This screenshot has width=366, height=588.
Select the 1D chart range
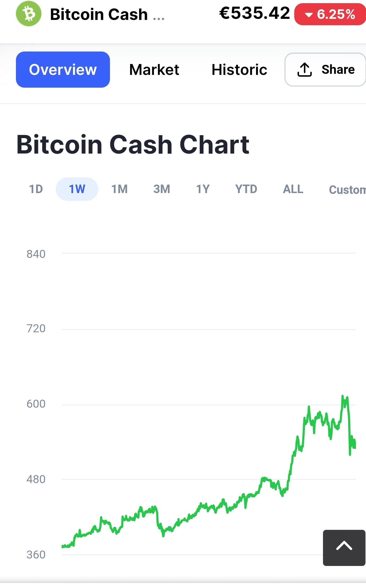[36, 189]
